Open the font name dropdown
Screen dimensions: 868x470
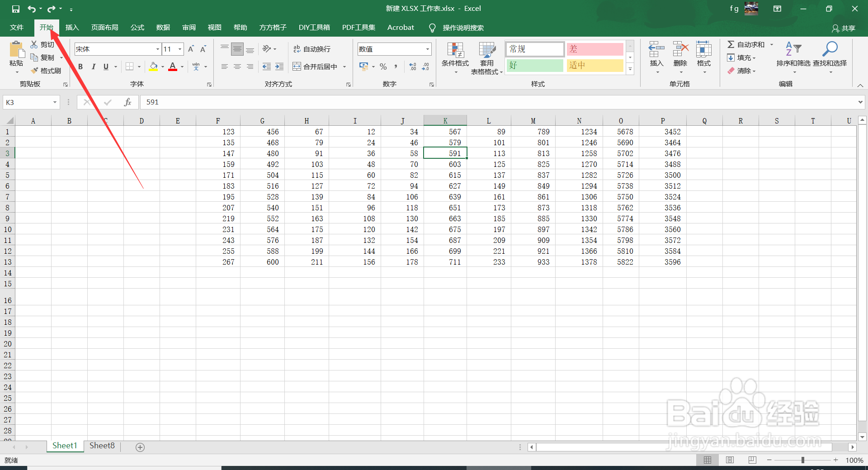point(157,49)
